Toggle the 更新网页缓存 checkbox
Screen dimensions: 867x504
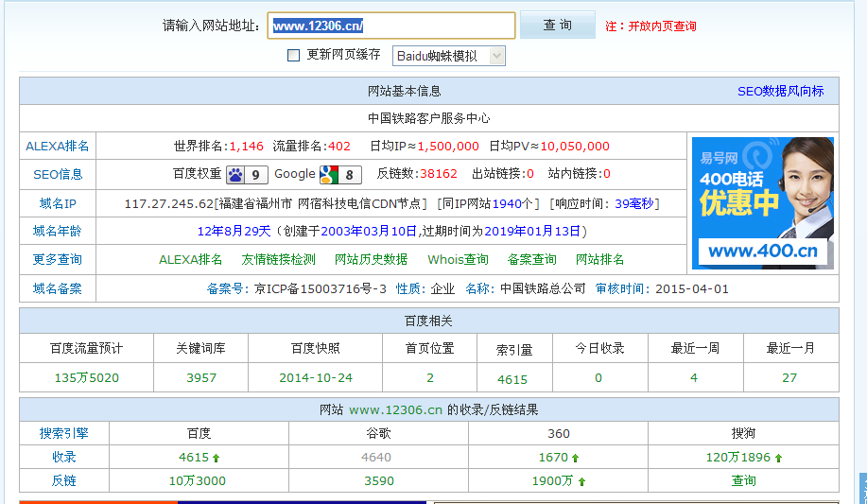pos(294,56)
